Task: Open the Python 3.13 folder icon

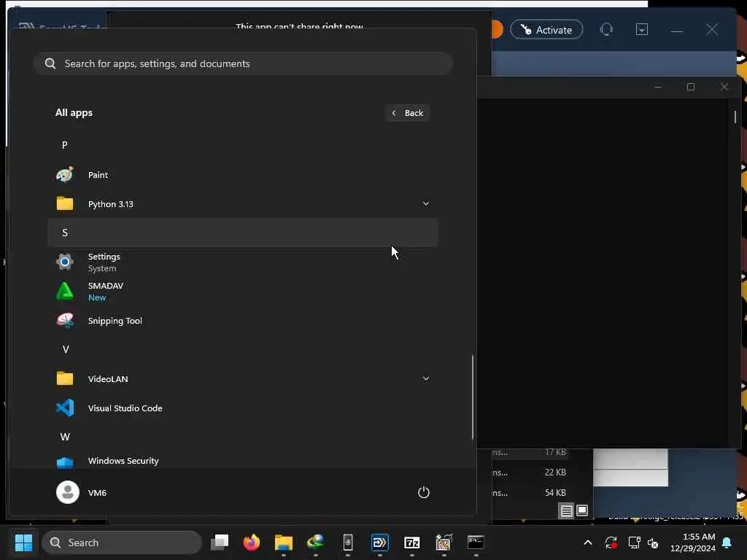Action: 65,204
